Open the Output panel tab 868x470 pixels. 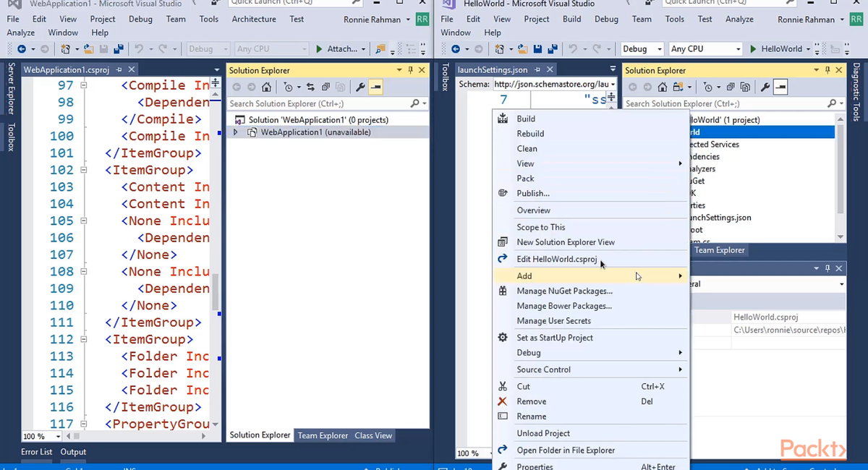click(73, 452)
